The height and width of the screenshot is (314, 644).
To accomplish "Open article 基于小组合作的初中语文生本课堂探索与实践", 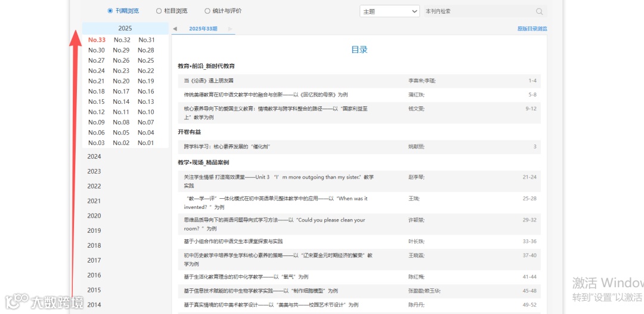I will (233, 241).
